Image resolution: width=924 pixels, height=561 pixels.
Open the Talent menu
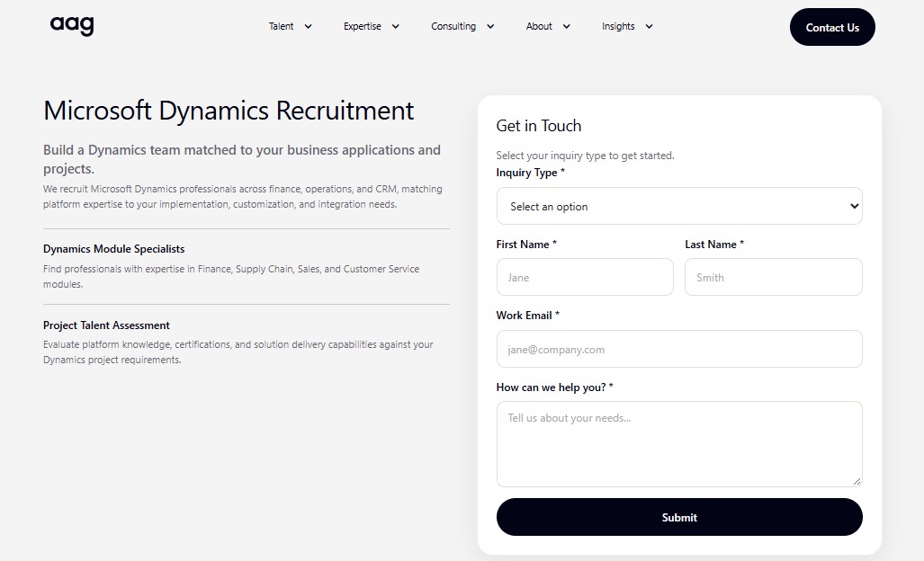pyautogui.click(x=281, y=26)
